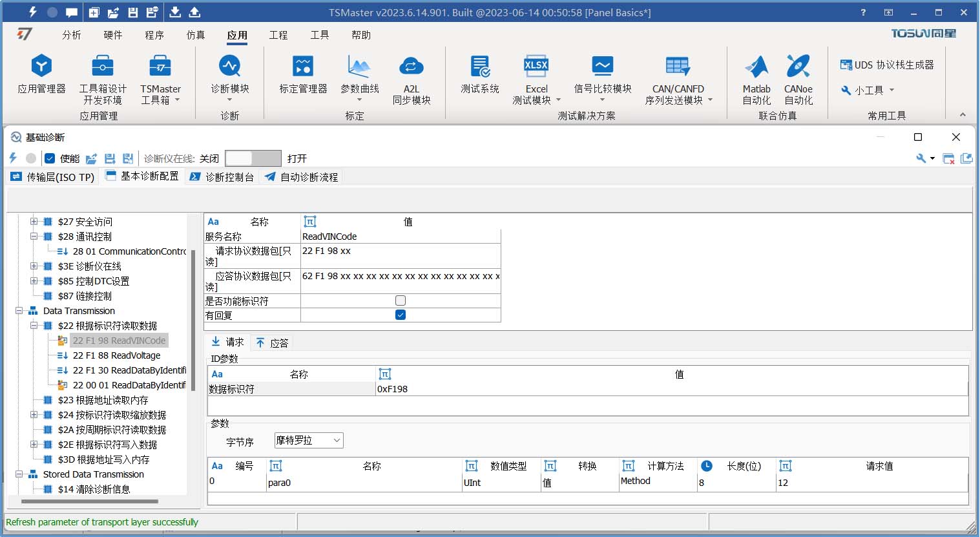Click the download arrow icon in title bar
The height and width of the screenshot is (537, 980).
pos(175,12)
